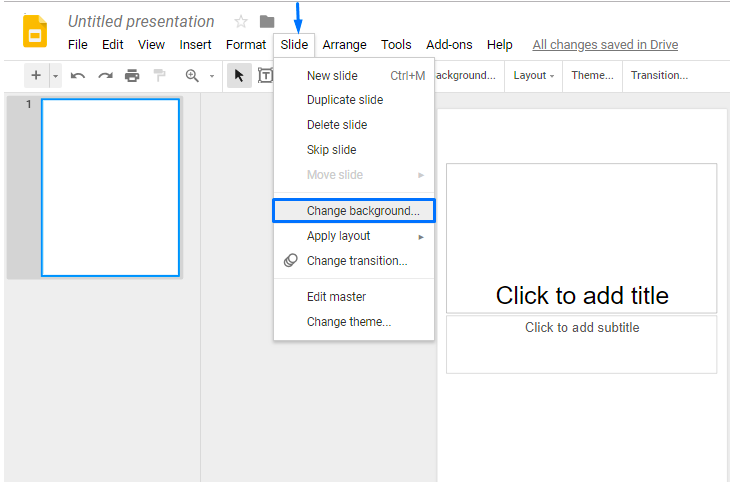Open the new slide layout dropdown arrow

pyautogui.click(x=56, y=76)
